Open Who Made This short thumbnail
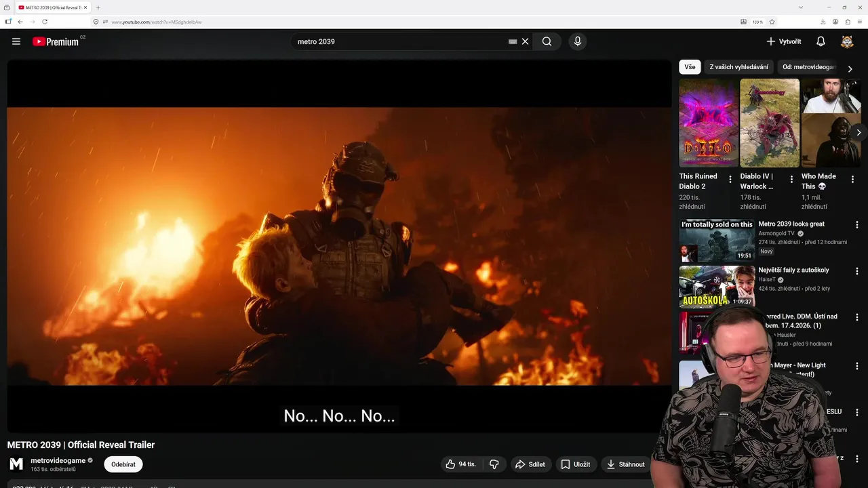 coord(831,123)
